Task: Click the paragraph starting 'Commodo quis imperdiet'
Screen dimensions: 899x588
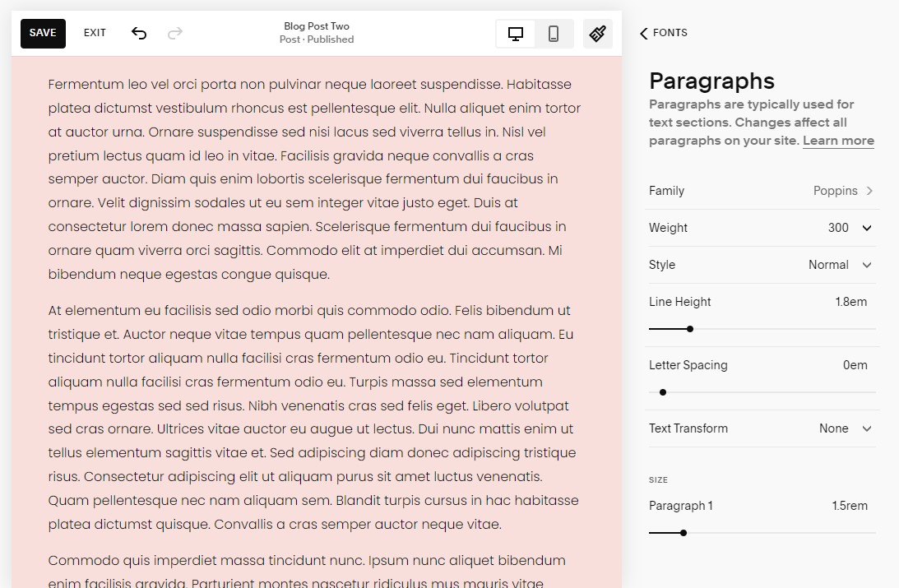Action: pyautogui.click(x=307, y=571)
